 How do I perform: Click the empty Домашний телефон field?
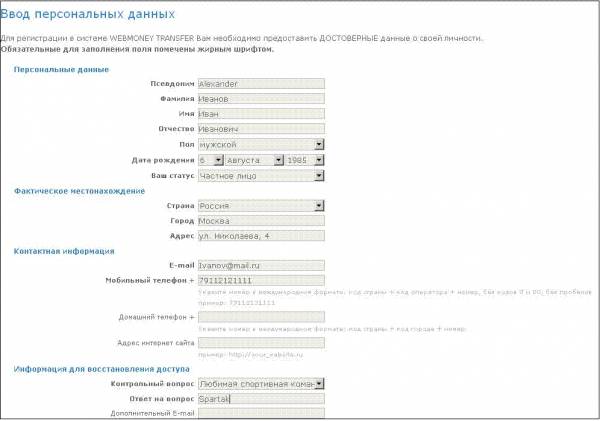[x=261, y=317]
